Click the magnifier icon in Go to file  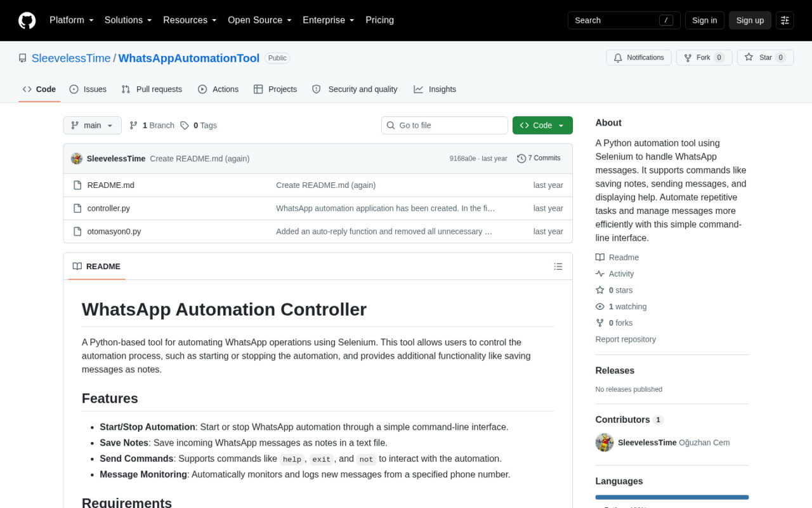[391, 126]
